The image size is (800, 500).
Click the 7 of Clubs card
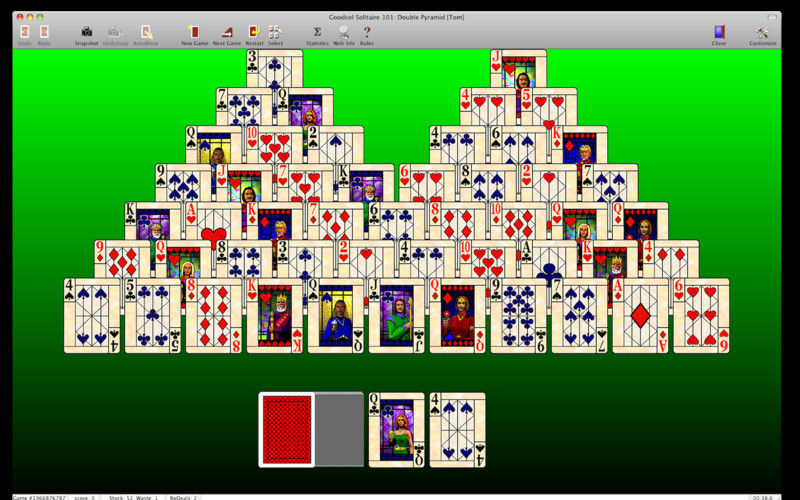[244, 107]
